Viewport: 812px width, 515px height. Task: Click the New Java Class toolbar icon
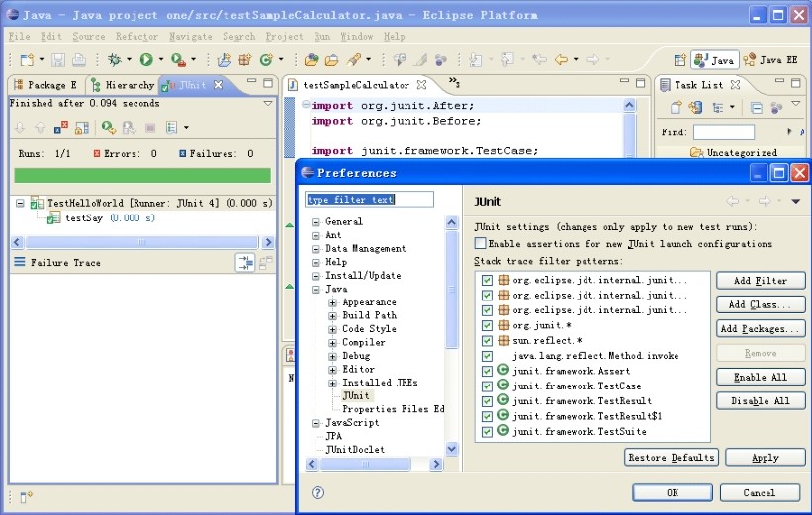[x=264, y=60]
